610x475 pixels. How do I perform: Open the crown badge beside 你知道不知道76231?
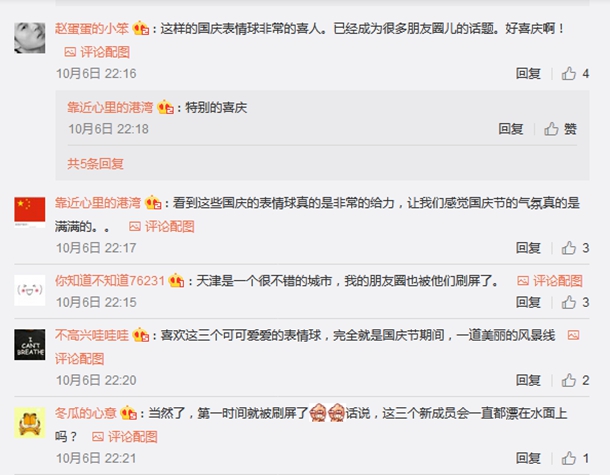[176, 280]
